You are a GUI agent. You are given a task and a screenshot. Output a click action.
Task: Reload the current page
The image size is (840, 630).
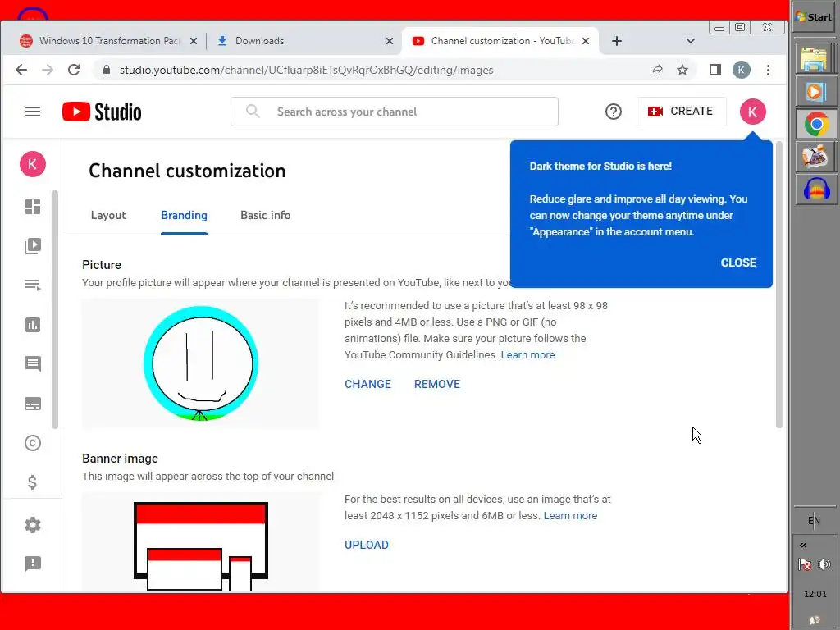(74, 70)
